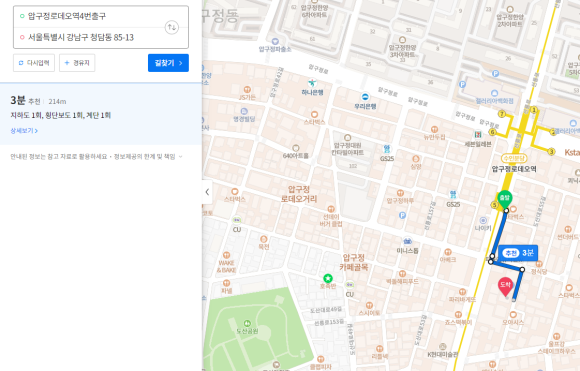Click the 명경빌딩 building icon
580x371 pixels.
click(244, 111)
